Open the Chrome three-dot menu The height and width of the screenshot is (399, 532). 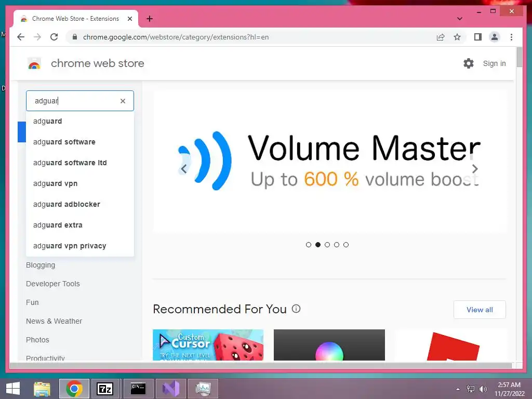point(511,37)
